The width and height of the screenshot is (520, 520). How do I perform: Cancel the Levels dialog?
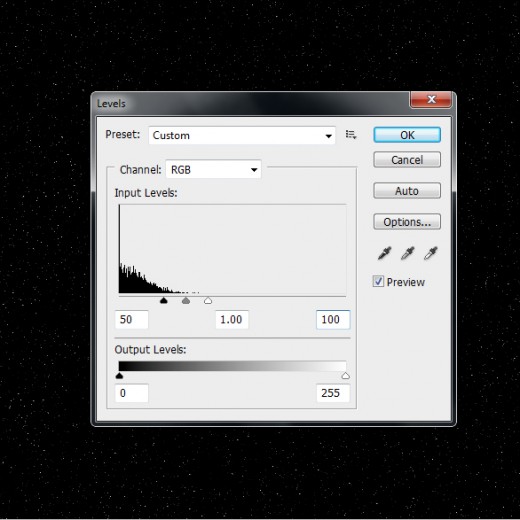click(x=407, y=160)
